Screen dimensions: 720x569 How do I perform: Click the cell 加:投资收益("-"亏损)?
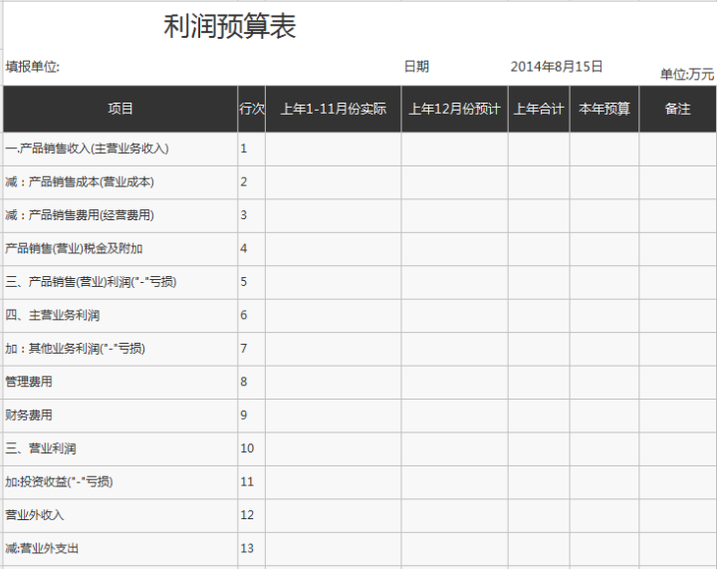(120, 482)
